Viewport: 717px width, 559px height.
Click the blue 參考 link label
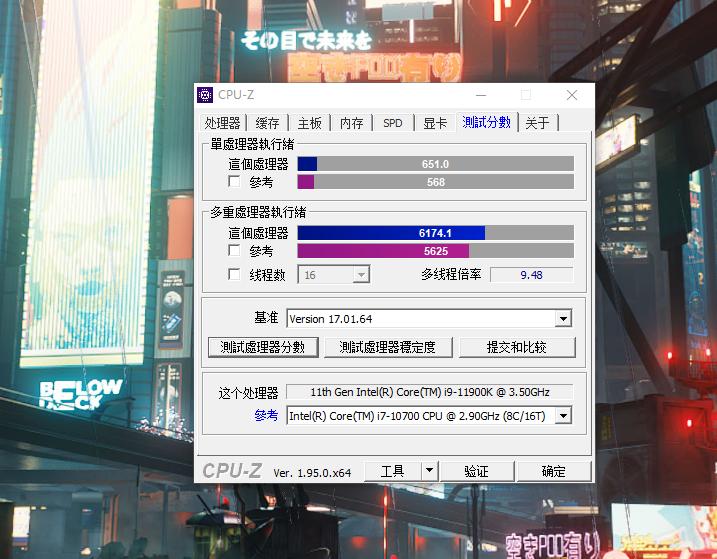[x=266, y=415]
